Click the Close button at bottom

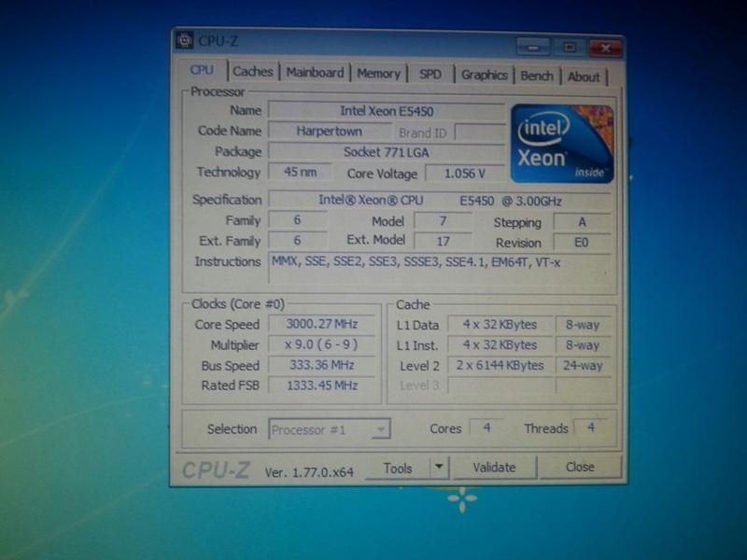point(580,468)
